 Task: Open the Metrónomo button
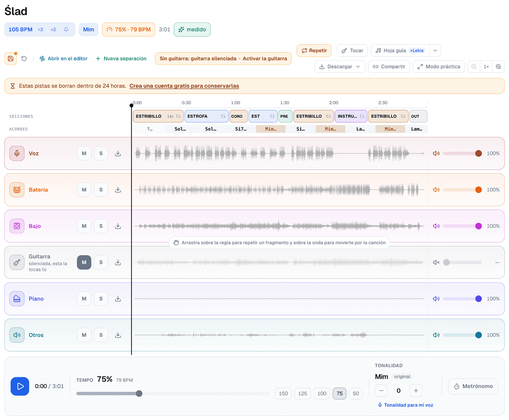[473, 386]
